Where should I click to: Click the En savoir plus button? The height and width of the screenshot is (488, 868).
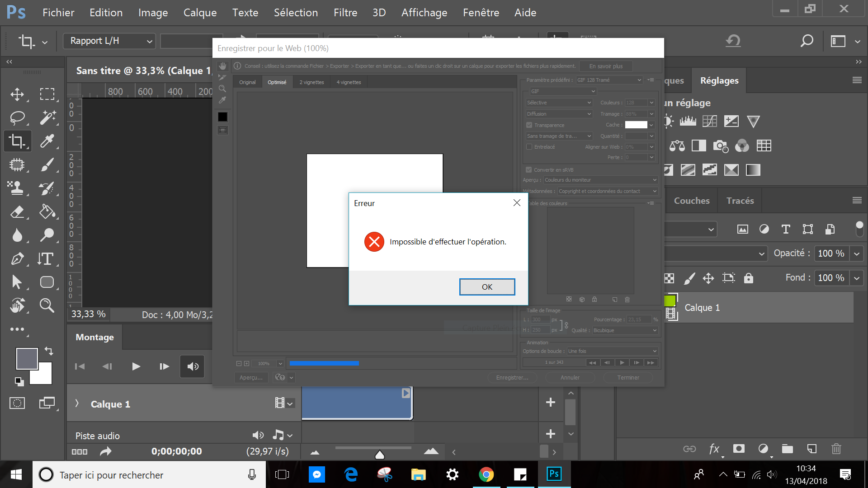(x=606, y=66)
